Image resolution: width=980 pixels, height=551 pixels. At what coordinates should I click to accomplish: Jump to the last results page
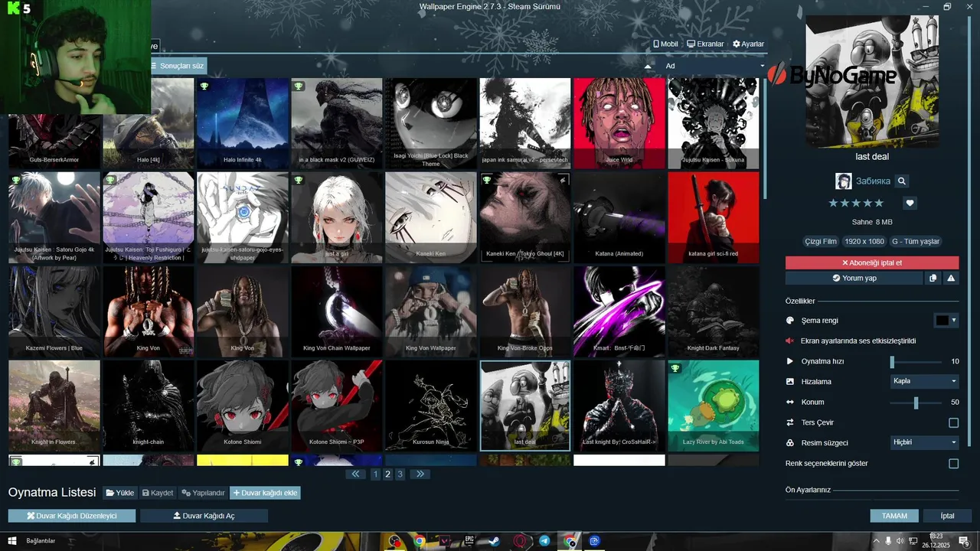coord(420,474)
